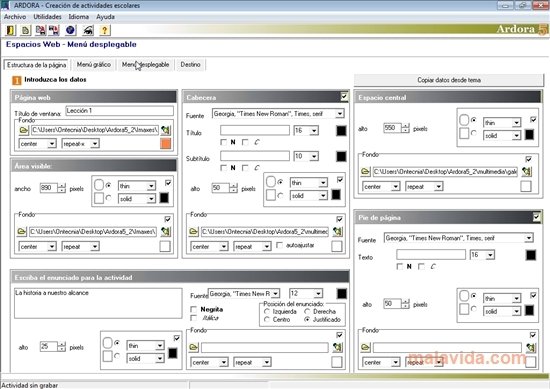This screenshot has height=389, width=550.
Task: Switch to Menú desplegable tab
Action: point(146,65)
